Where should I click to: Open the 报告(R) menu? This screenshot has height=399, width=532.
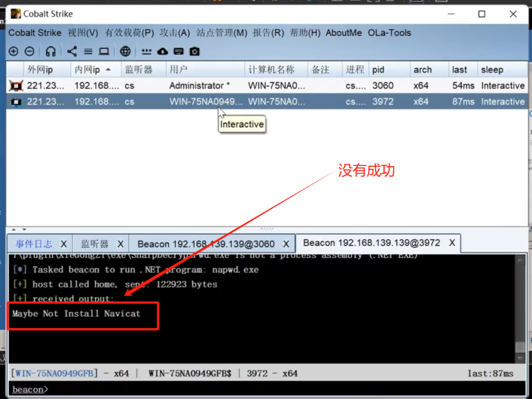click(x=269, y=33)
